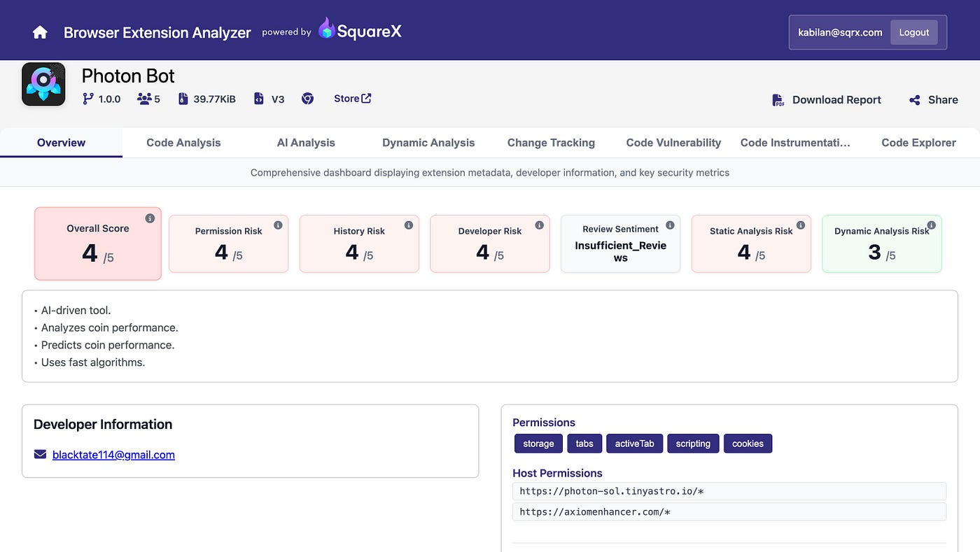Select the version branch icon beside 1.0.0
Screen dimensions: 980x552
(x=87, y=99)
